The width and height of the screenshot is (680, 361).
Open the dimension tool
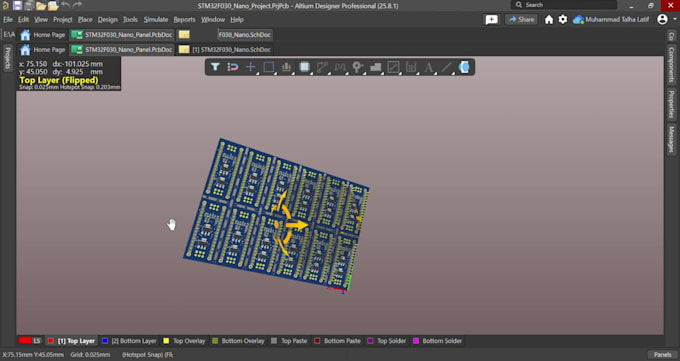pos(411,67)
